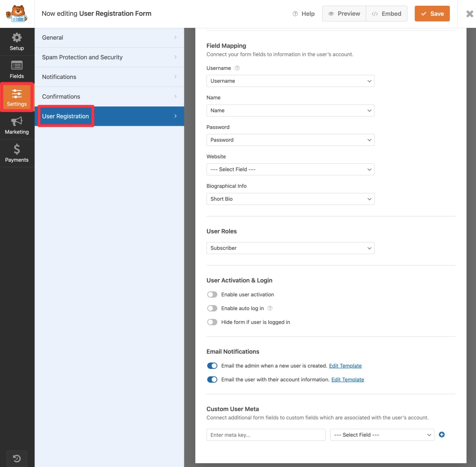Toggle Enable auto log in
This screenshot has height=467, width=476.
[x=212, y=308]
